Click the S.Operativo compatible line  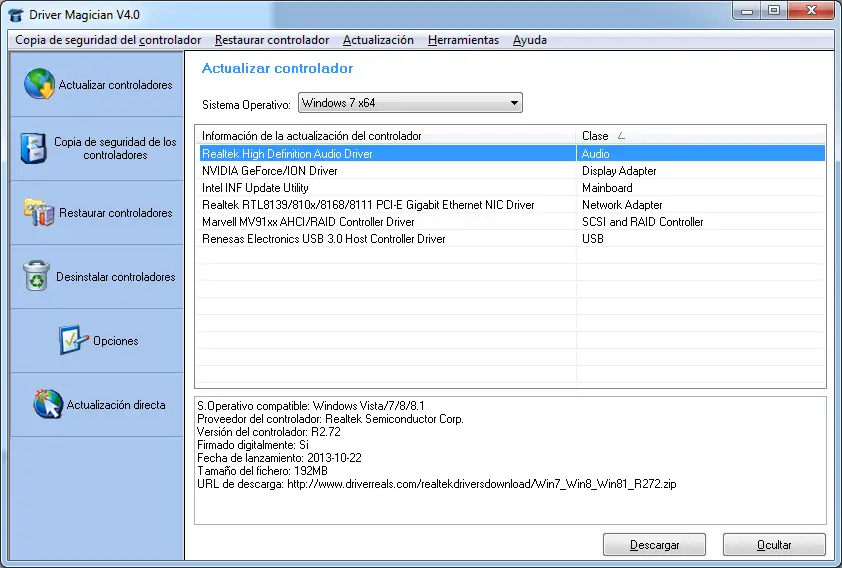tap(311, 406)
